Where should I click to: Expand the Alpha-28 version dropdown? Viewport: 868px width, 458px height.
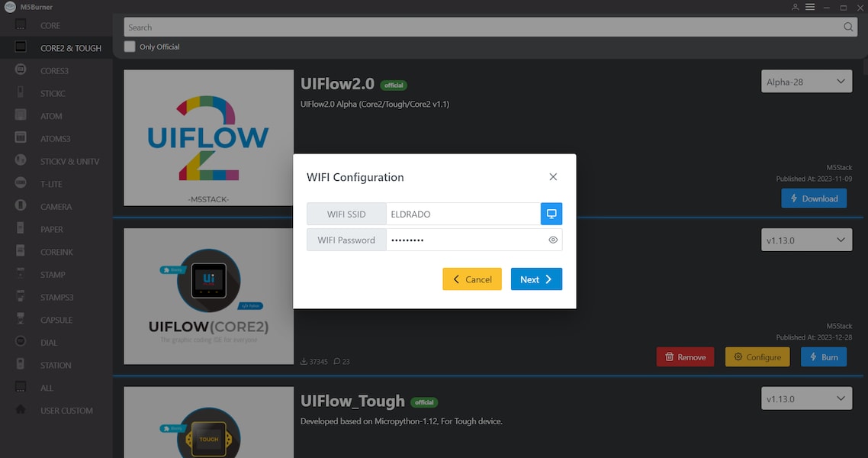[x=806, y=82]
